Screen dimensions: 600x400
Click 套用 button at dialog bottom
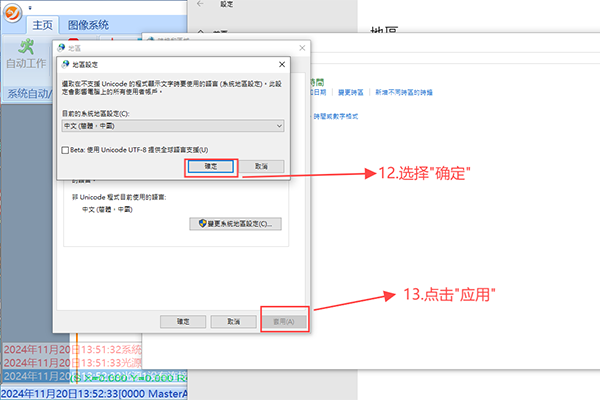(283, 322)
